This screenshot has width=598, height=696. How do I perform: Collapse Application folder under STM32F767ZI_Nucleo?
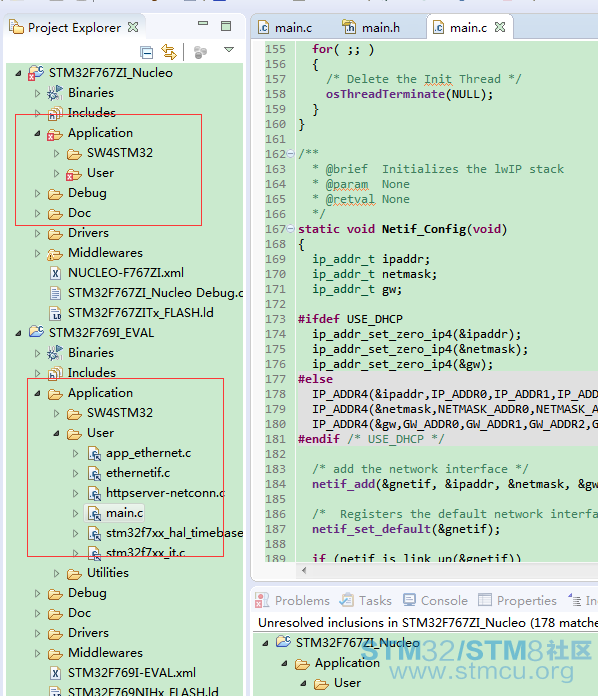click(x=37, y=133)
